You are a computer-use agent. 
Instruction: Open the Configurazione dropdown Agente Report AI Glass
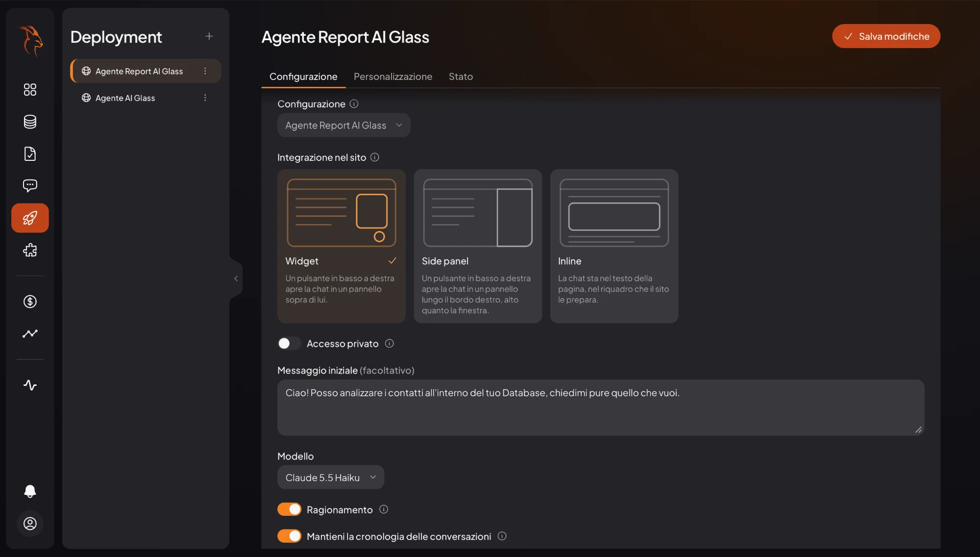[343, 126]
